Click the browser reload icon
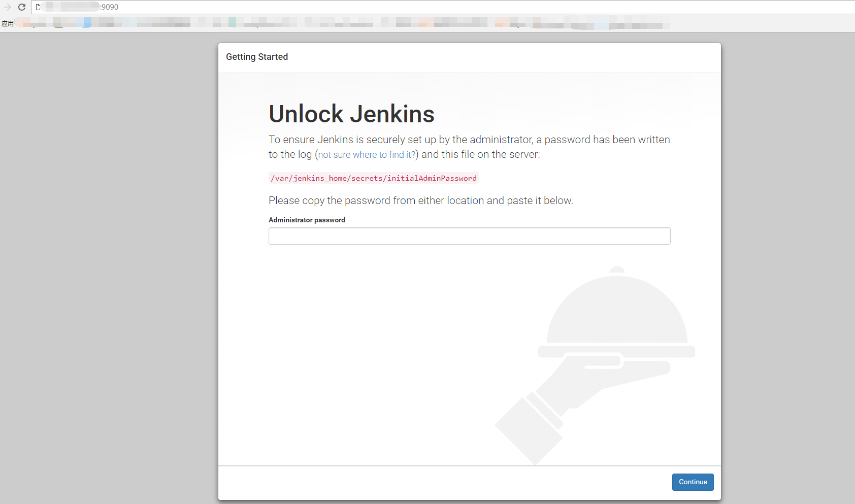Image resolution: width=855 pixels, height=504 pixels. [22, 7]
